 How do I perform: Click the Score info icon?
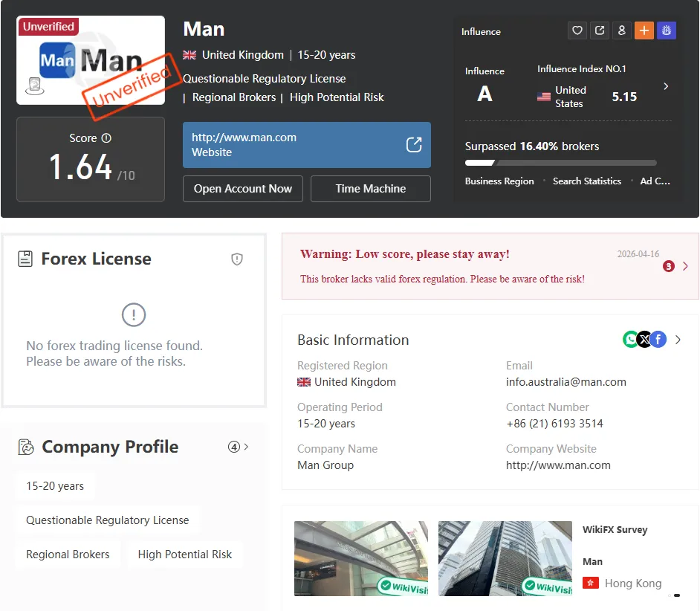pyautogui.click(x=106, y=138)
